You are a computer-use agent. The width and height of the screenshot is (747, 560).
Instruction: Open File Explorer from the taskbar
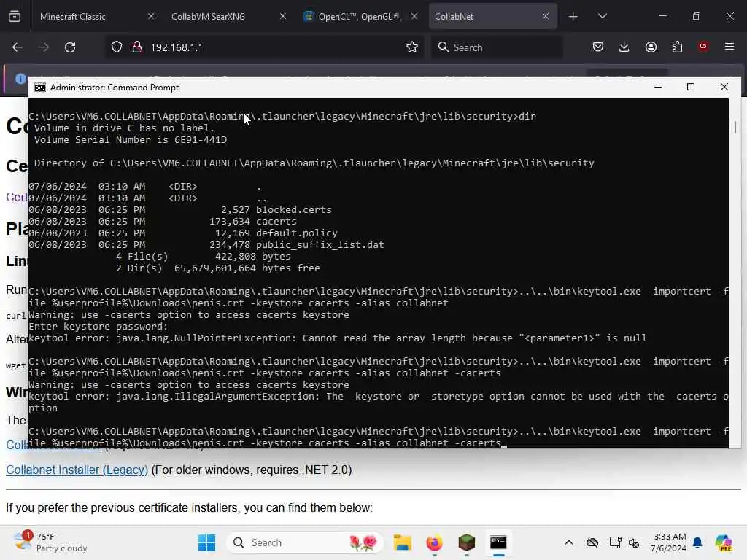(x=402, y=542)
